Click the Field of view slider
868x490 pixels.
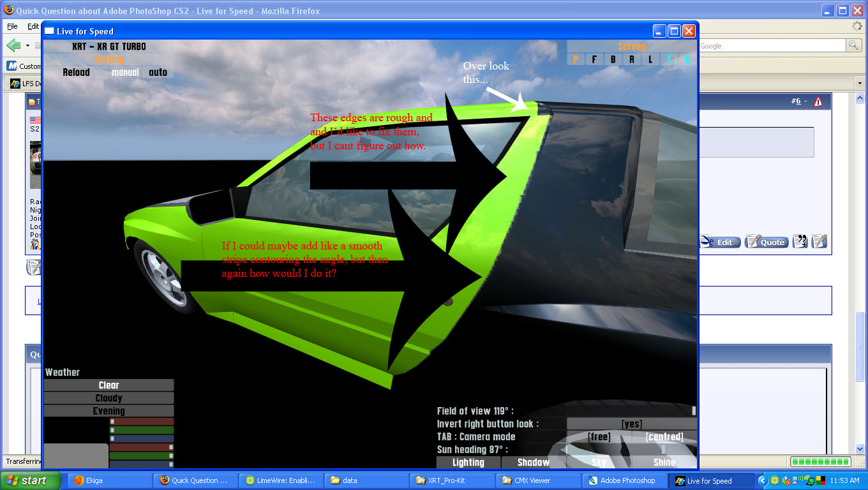pyautogui.click(x=631, y=411)
